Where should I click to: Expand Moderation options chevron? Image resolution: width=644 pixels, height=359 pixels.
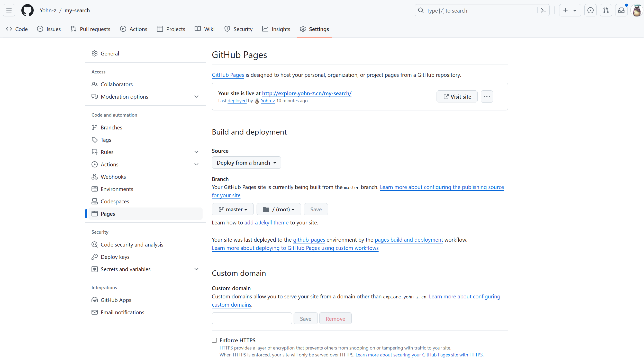(x=196, y=97)
